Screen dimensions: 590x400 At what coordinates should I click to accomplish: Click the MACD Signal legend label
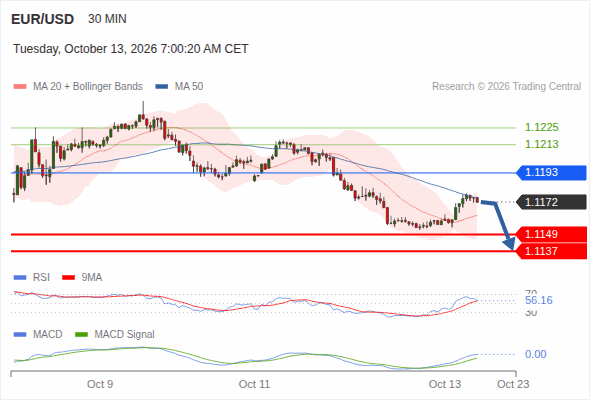tap(125, 335)
